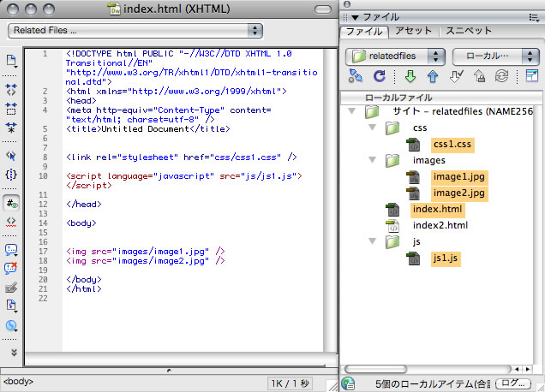Click Expand to show local and remote sites
545x392 pixels.
[x=532, y=75]
